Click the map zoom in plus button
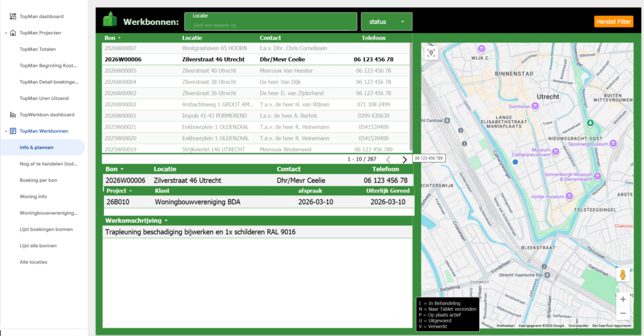Screen dimensions: 644x336 (622, 299)
